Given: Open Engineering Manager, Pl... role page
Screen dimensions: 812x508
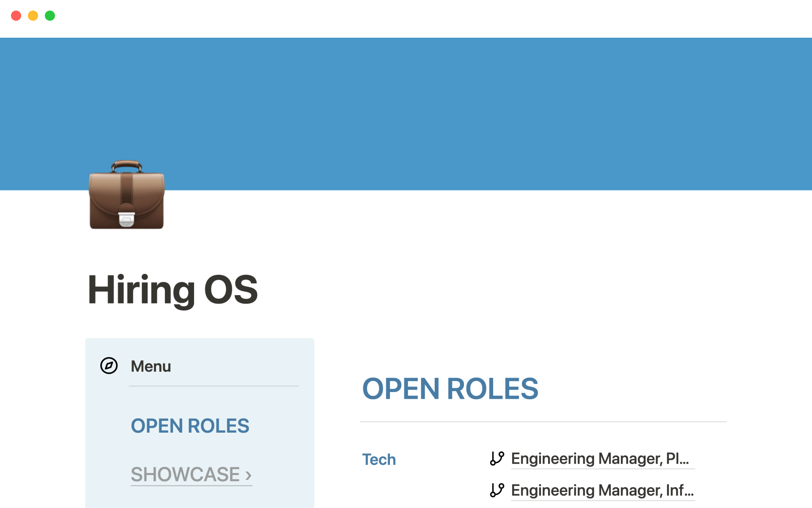Looking at the screenshot, I should coord(600,458).
